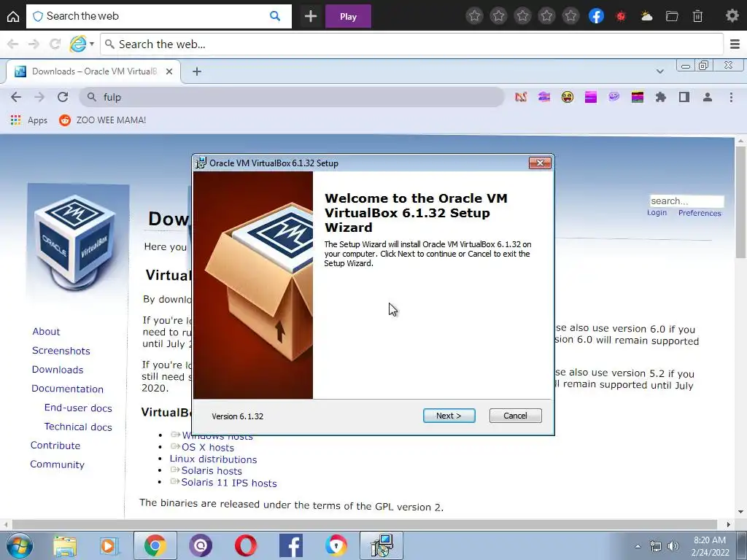The height and width of the screenshot is (560, 747).
Task: Open a new Chrome tab with plus button
Action: tap(197, 71)
